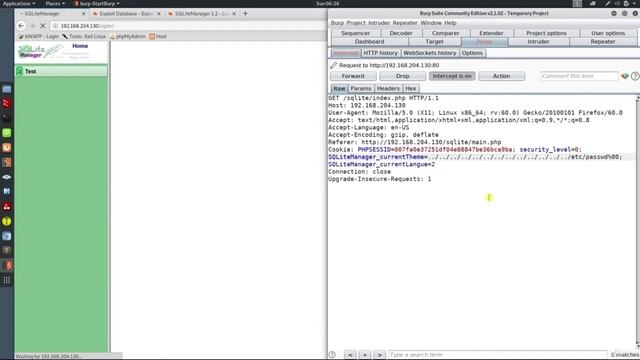
Task: Switch to the Hex view tab
Action: (x=411, y=89)
